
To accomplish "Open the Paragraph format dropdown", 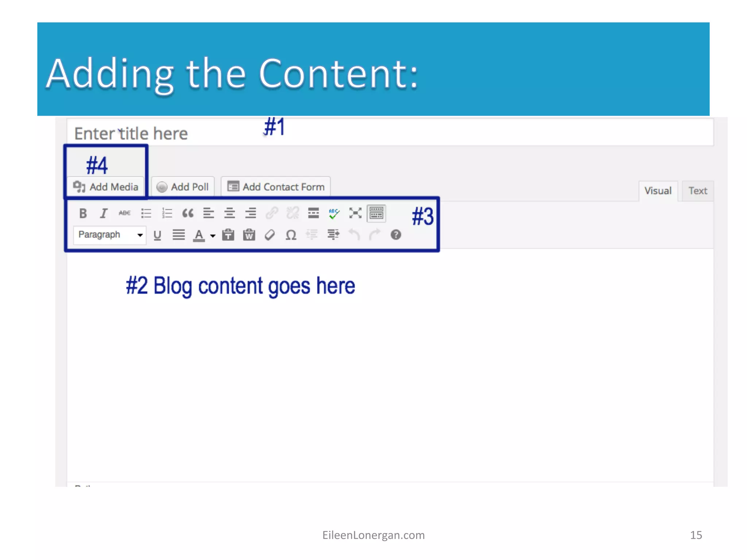I will click(109, 235).
